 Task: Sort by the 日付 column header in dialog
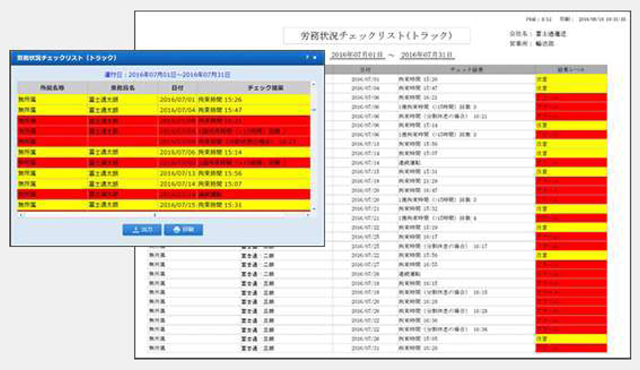coord(178,88)
